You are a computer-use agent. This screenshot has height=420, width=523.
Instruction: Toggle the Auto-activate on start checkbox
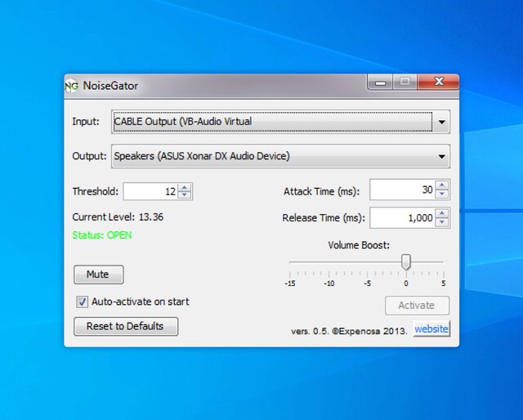click(82, 302)
